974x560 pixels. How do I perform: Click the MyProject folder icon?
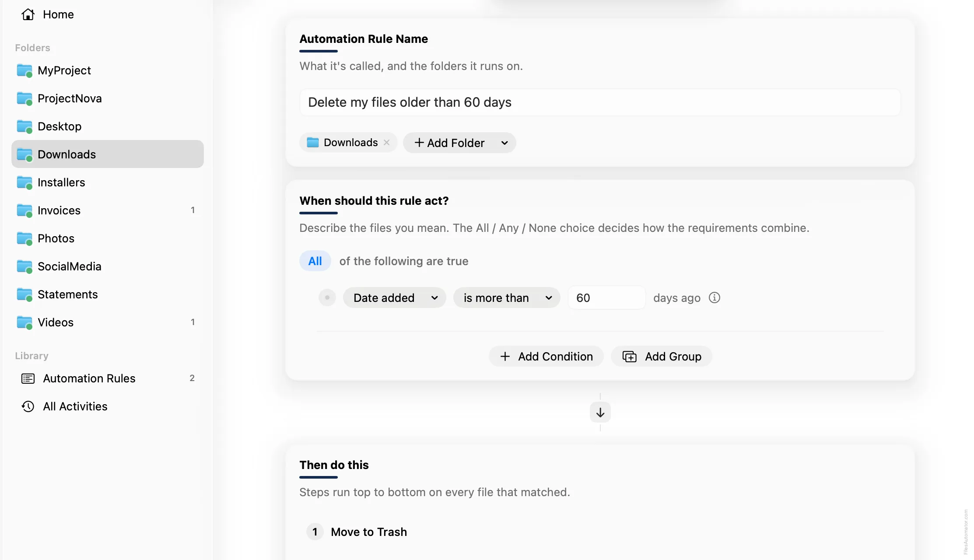tap(25, 70)
